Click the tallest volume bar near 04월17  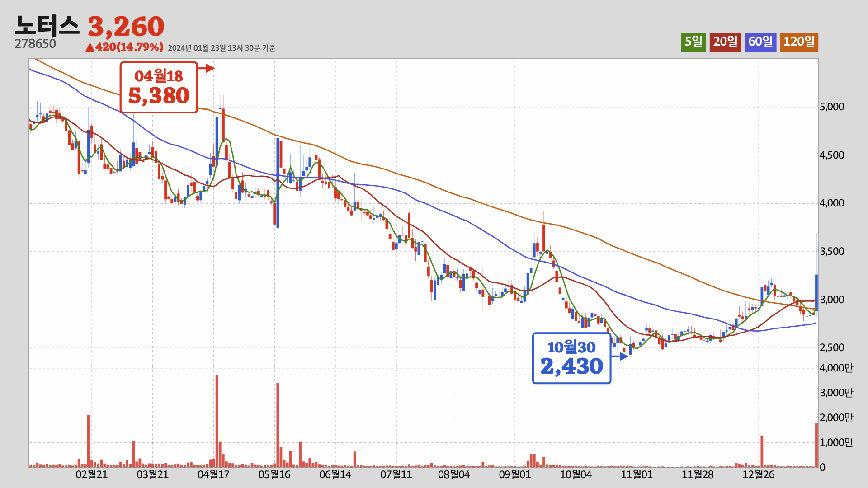[217, 421]
